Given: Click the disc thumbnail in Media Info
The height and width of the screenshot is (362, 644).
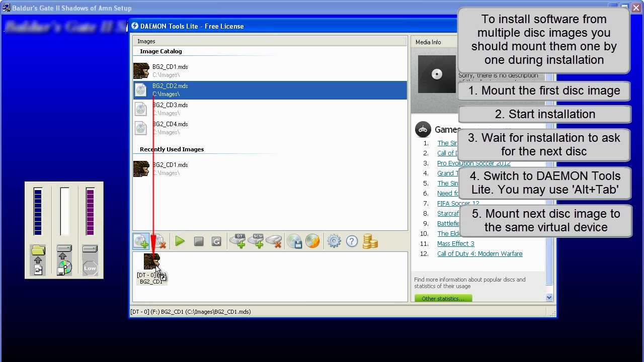Looking at the screenshot, I should [x=437, y=74].
